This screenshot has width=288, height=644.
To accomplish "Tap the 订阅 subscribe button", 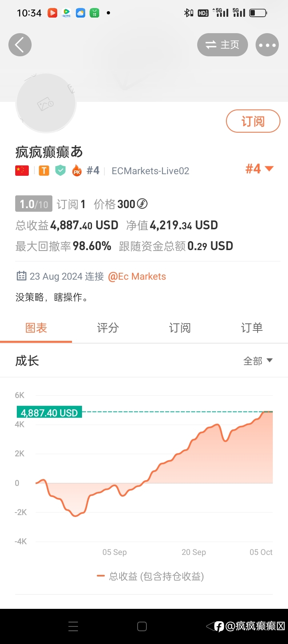I will pos(253,121).
